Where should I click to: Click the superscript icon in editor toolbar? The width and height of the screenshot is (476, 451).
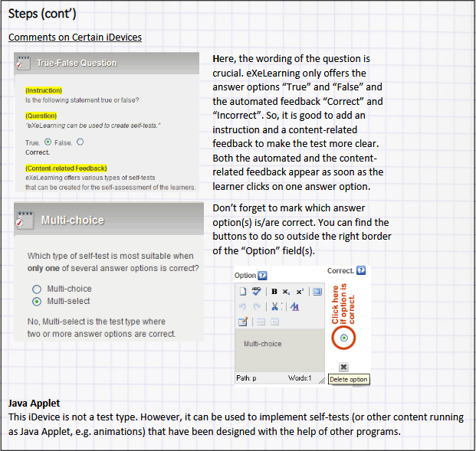coord(300,291)
